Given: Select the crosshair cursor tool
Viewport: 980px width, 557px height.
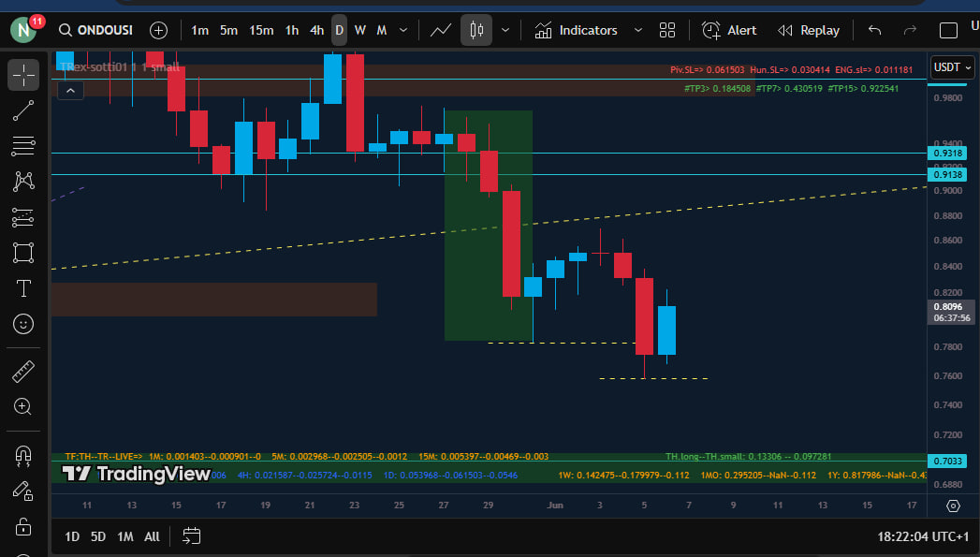Looking at the screenshot, I should click(x=23, y=75).
